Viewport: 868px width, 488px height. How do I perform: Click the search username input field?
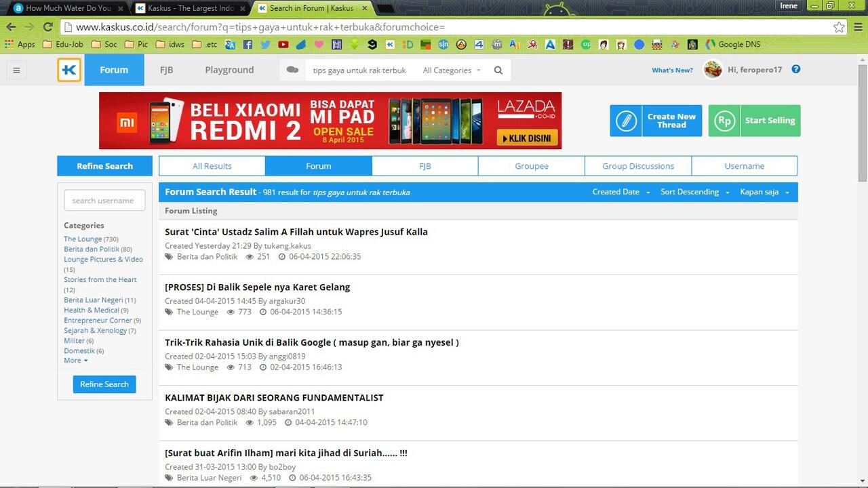(x=104, y=201)
